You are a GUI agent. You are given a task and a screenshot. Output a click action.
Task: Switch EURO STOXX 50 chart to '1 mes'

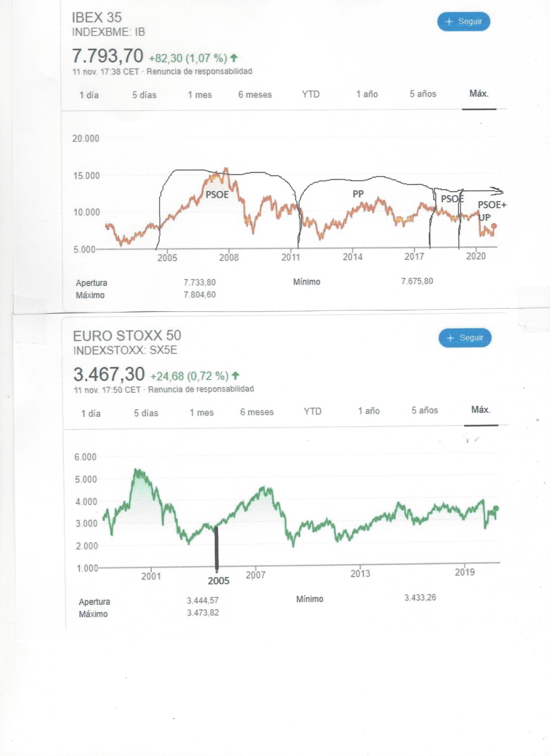pos(201,413)
